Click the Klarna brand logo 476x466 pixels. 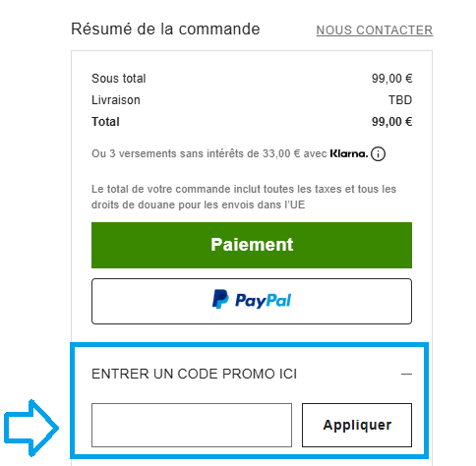tap(349, 153)
